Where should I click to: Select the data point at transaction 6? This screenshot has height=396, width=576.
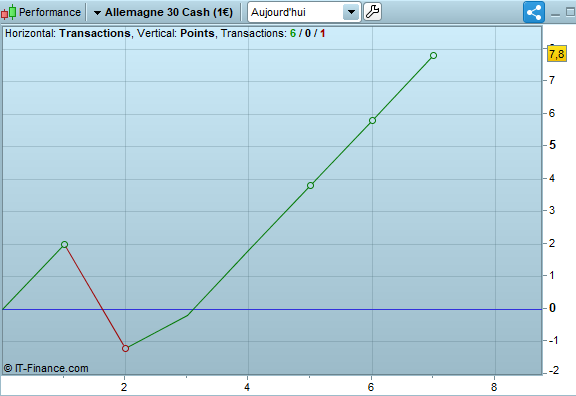[372, 120]
